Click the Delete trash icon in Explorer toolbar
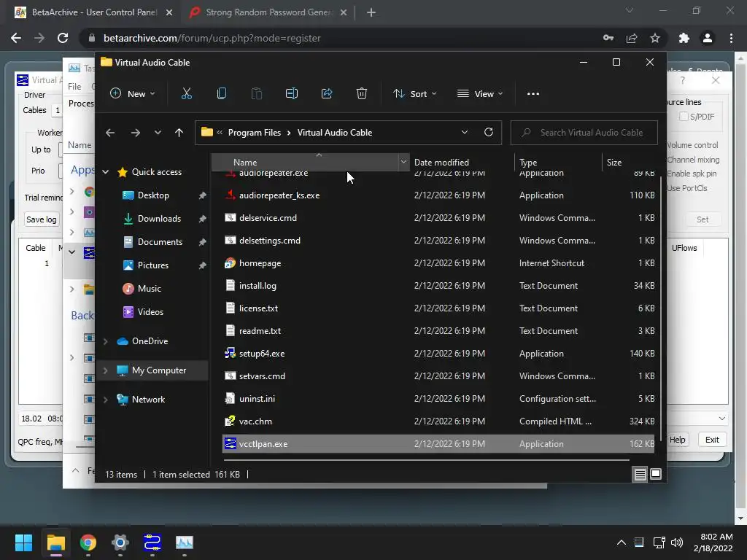 (362, 94)
